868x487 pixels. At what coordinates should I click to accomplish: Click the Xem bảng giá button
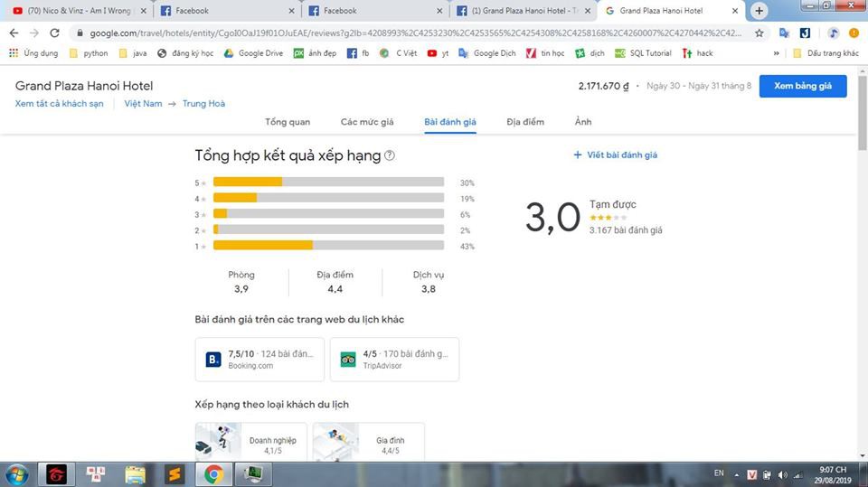pos(803,86)
